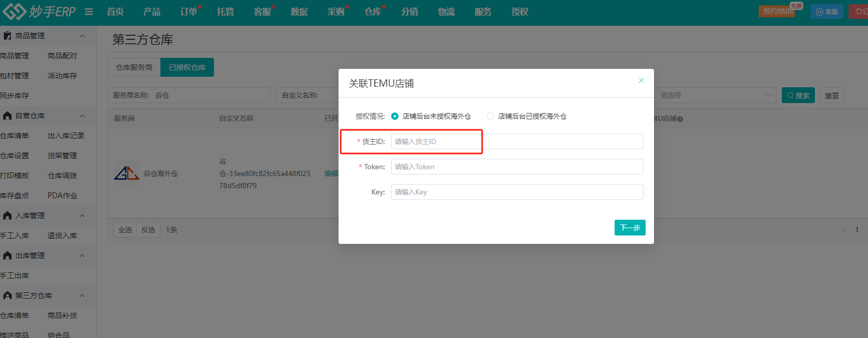Open 活动库存 in sidebar
This screenshot has width=868, height=338.
tap(62, 76)
